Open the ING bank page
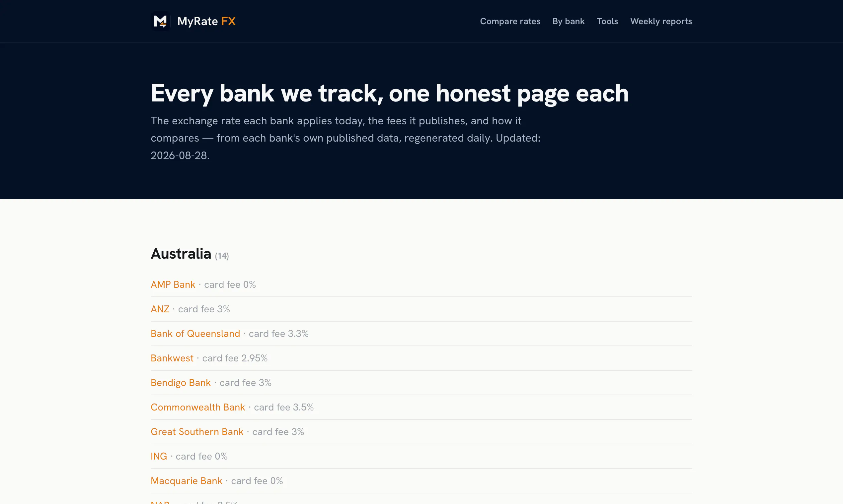Screen dimensions: 843x504 coord(159,456)
